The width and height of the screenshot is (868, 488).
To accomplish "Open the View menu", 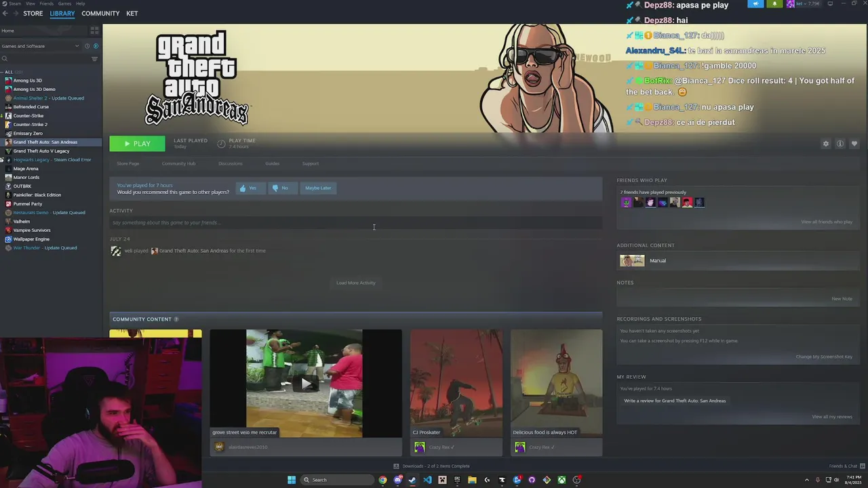I will (x=31, y=3).
